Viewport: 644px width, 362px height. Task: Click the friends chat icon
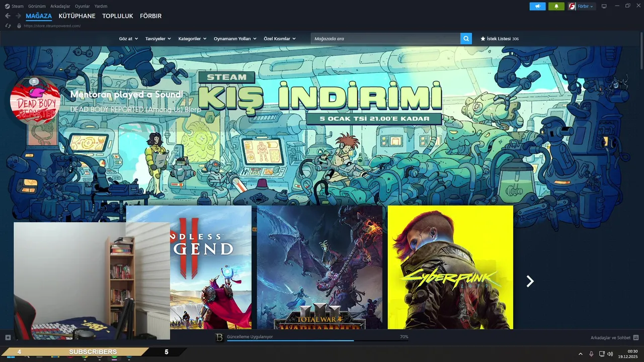pos(636,337)
